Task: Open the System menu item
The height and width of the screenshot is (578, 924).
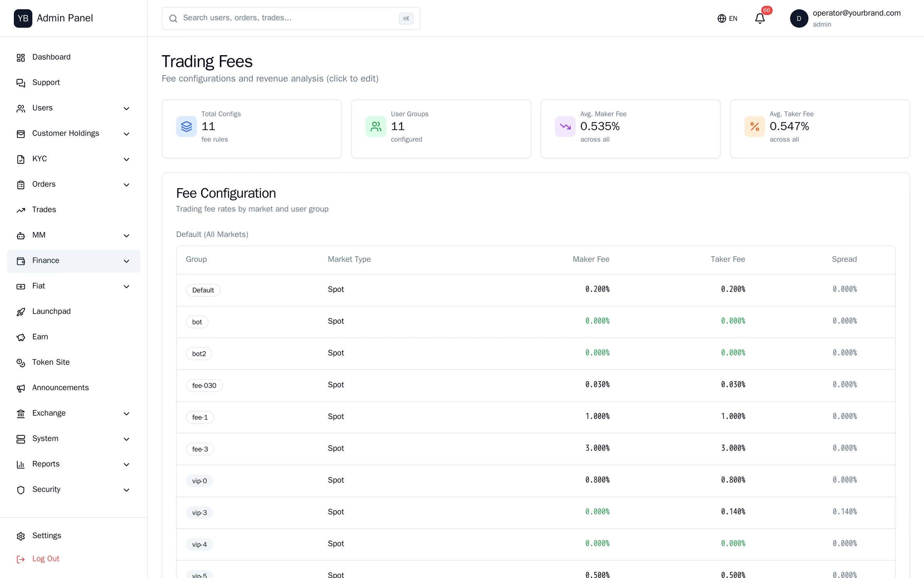Action: click(x=74, y=439)
